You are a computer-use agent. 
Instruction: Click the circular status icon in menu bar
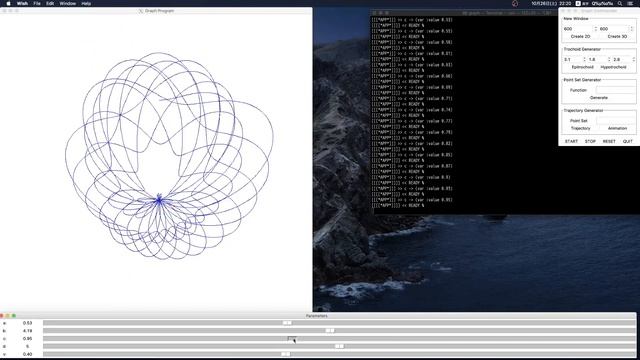515,3
